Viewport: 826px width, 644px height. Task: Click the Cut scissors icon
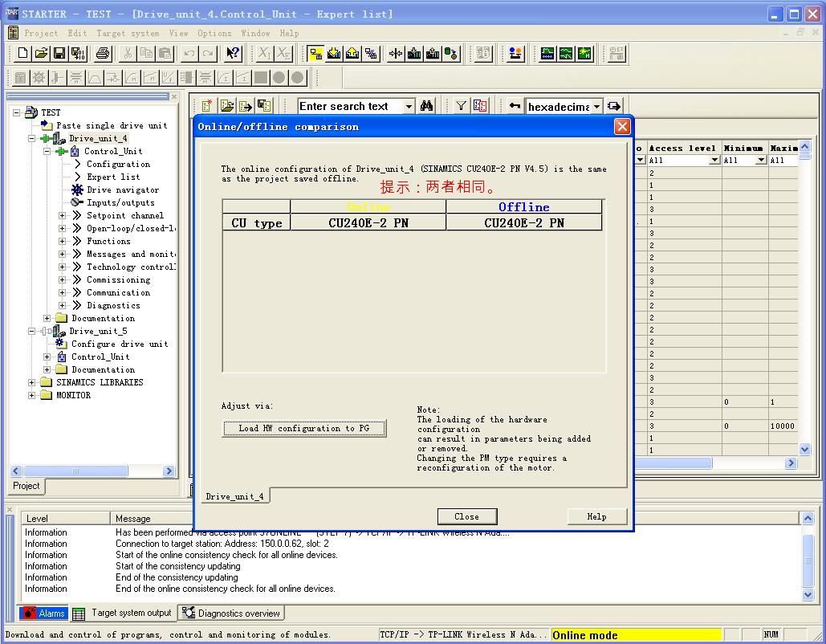[x=128, y=53]
